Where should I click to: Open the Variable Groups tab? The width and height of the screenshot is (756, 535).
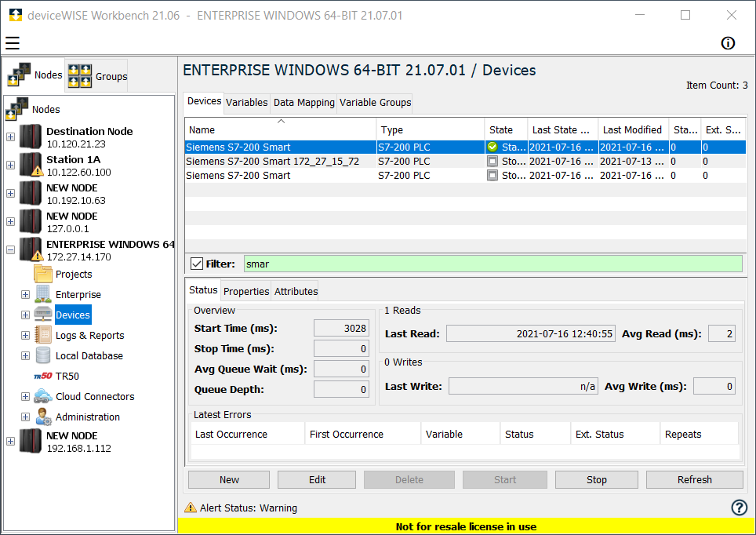pyautogui.click(x=375, y=103)
